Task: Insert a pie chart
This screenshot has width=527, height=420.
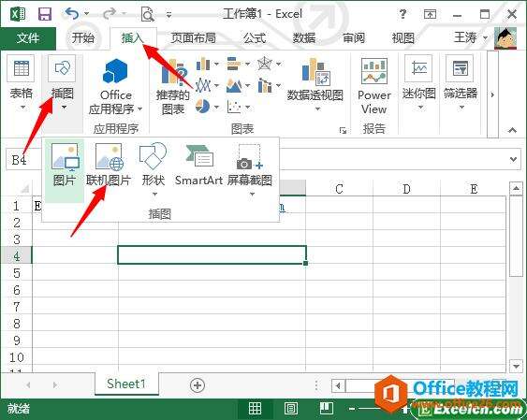Action: point(203,107)
